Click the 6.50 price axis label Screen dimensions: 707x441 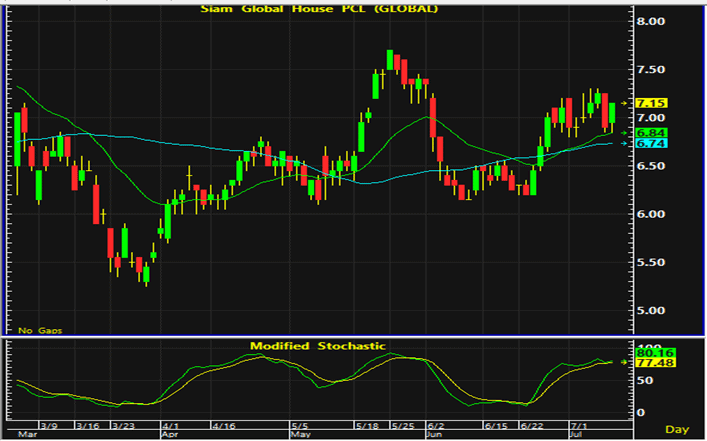[650, 166]
